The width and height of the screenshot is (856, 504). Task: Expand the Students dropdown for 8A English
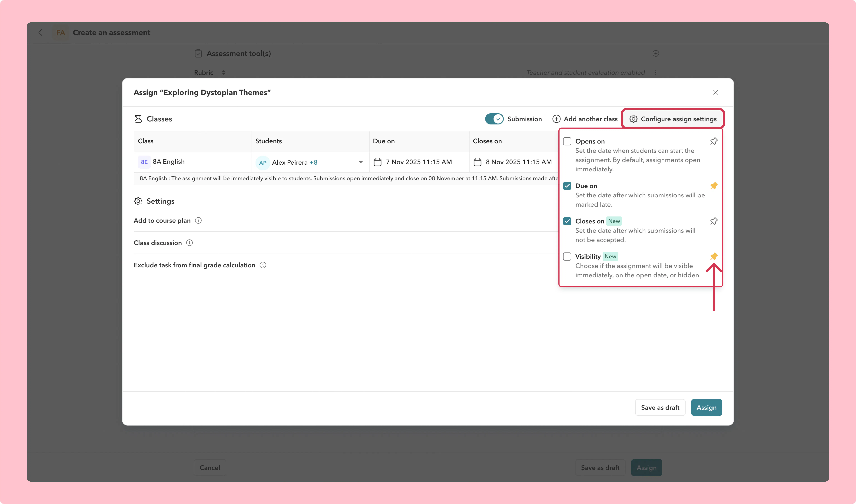(x=361, y=162)
